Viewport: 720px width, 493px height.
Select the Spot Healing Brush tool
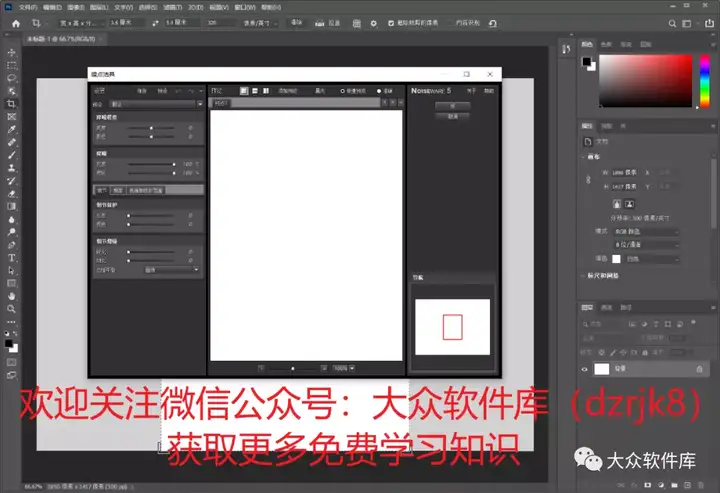pos(11,142)
